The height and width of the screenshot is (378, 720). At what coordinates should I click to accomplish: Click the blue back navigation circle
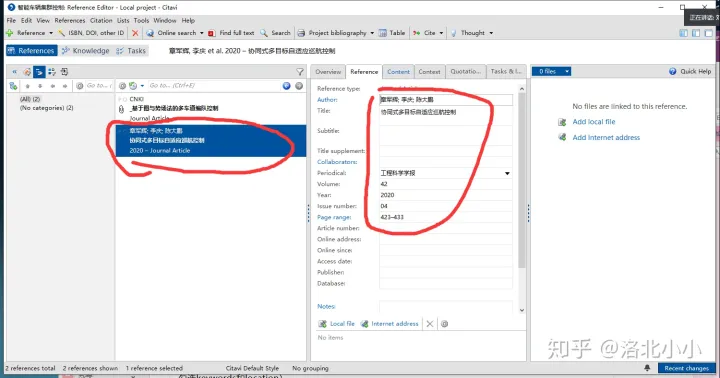click(287, 85)
